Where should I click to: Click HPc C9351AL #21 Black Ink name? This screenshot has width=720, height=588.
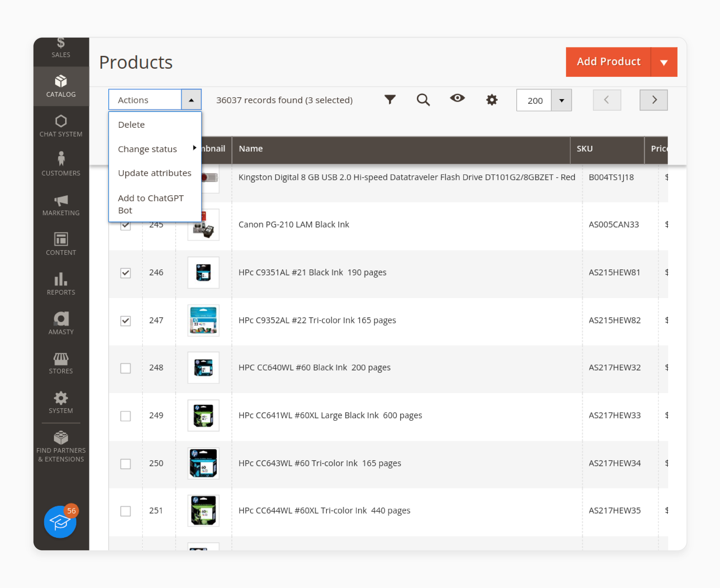click(312, 272)
